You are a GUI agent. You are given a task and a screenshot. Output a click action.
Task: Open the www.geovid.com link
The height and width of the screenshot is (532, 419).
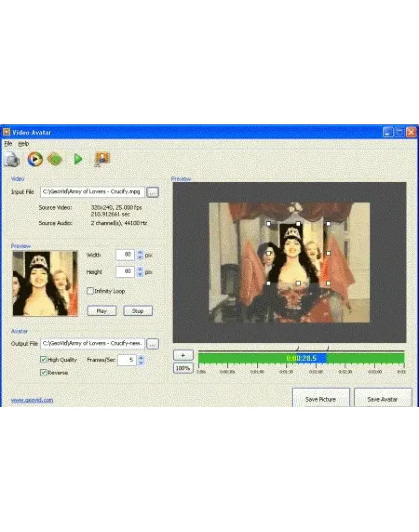(x=32, y=400)
